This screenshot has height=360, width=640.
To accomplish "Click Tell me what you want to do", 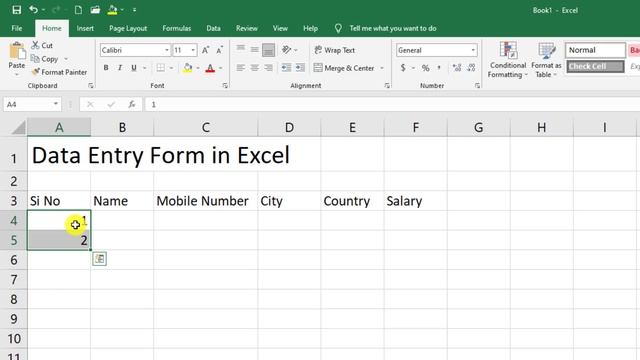I will pyautogui.click(x=393, y=28).
